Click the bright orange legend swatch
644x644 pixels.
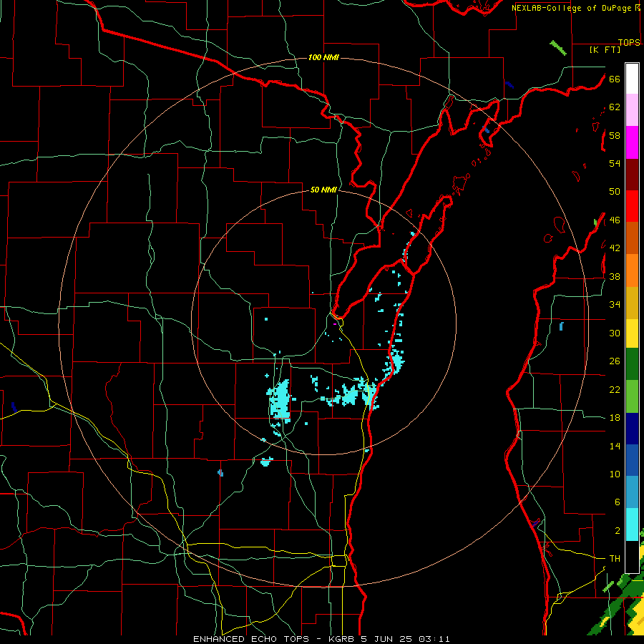click(632, 270)
